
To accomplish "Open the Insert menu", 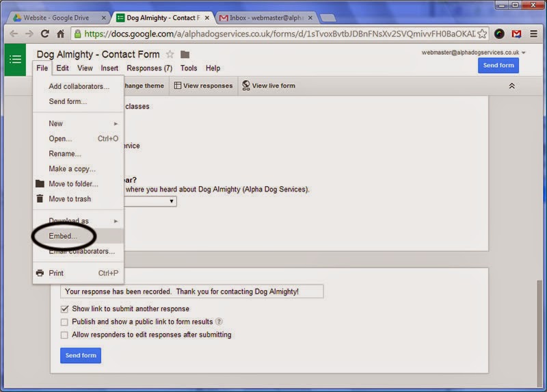I will click(109, 68).
